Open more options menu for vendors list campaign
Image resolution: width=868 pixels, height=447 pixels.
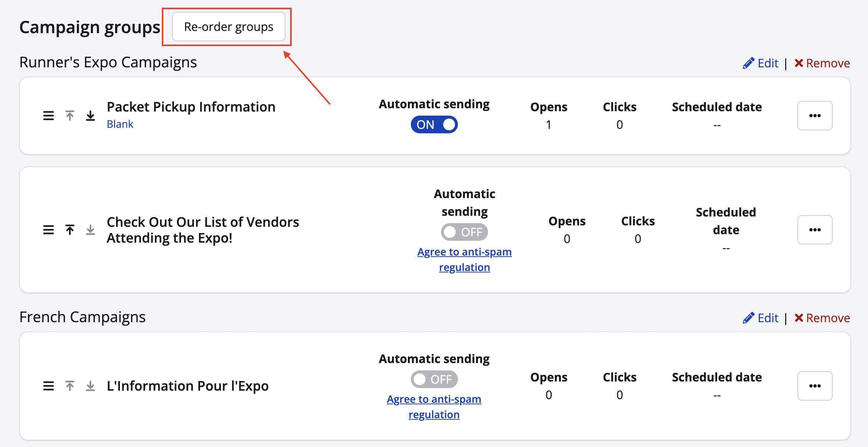click(815, 230)
